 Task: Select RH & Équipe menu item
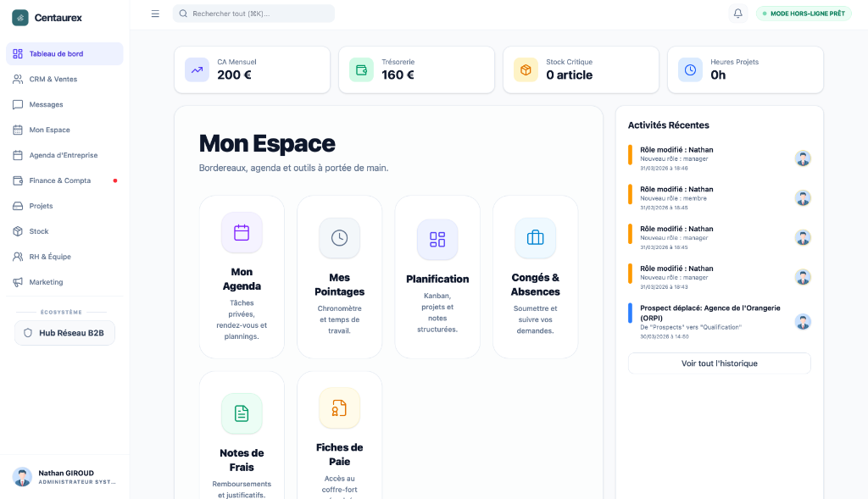(64, 257)
